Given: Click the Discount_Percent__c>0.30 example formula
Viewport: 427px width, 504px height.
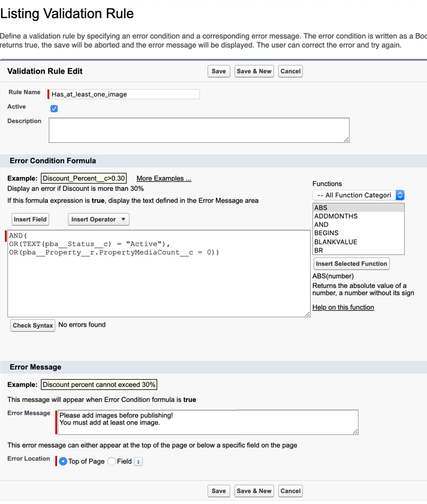Looking at the screenshot, I should pyautogui.click(x=83, y=178).
